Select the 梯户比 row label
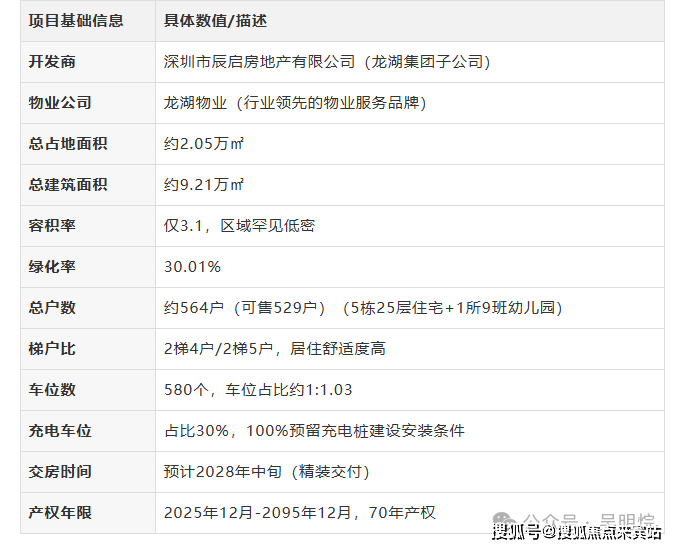676x549 pixels. (52, 348)
